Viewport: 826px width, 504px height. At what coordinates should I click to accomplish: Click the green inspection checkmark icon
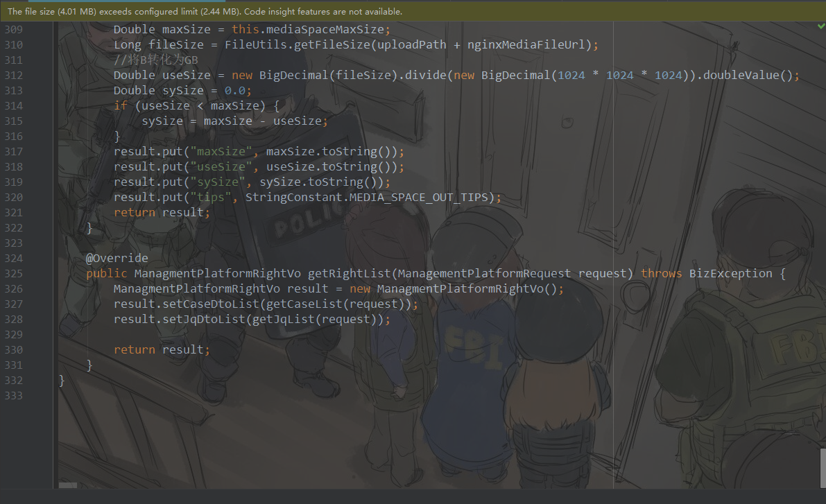pyautogui.click(x=821, y=26)
